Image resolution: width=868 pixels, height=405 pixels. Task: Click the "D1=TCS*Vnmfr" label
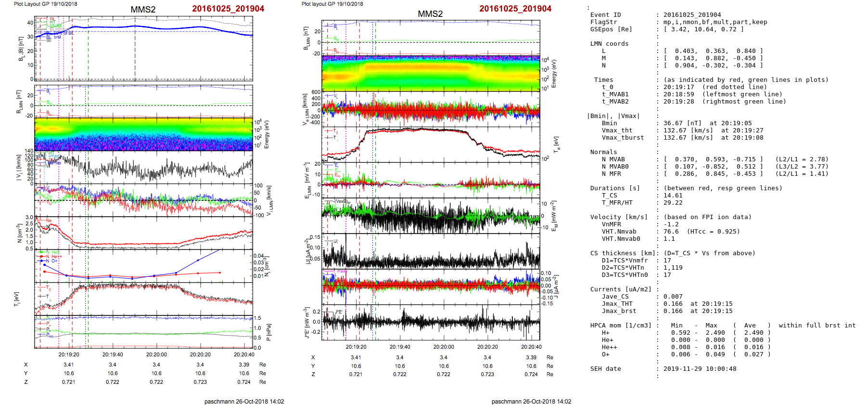(x=625, y=261)
